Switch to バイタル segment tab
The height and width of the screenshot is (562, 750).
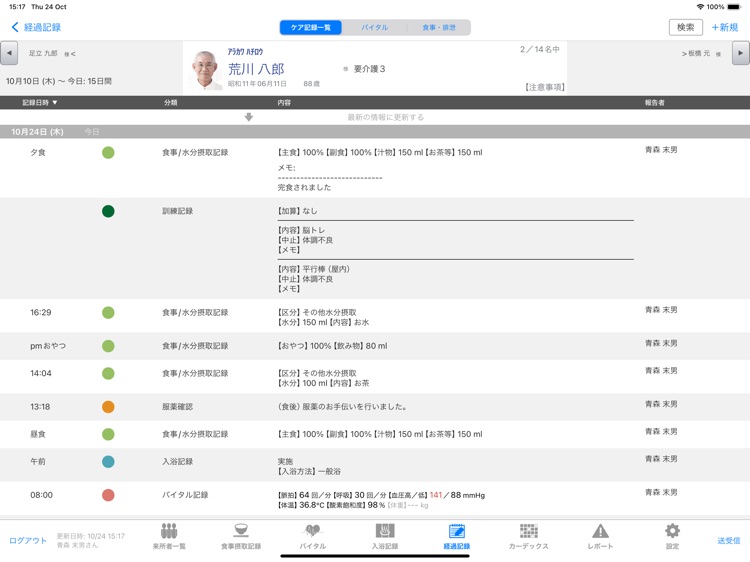point(375,27)
